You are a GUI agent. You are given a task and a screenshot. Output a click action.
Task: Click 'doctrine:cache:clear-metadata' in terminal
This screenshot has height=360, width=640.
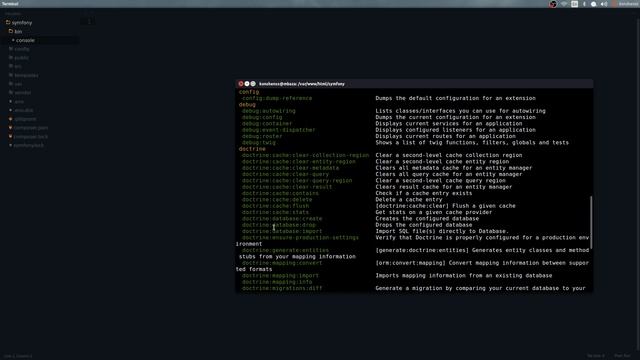coord(290,168)
